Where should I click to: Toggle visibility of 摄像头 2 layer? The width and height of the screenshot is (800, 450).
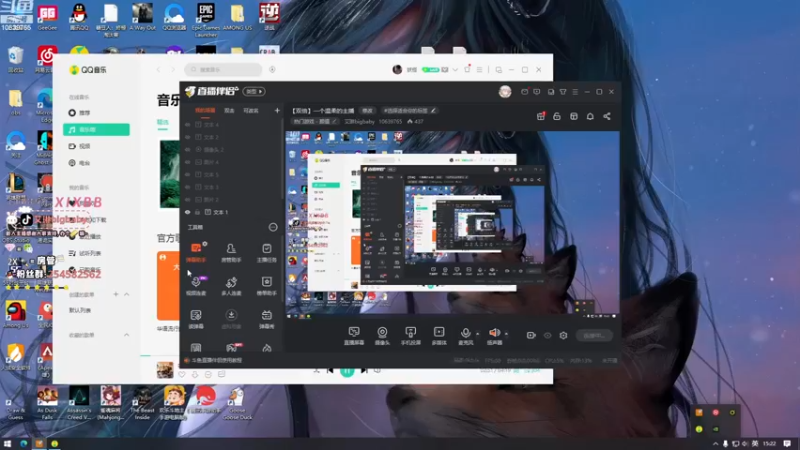click(x=188, y=149)
